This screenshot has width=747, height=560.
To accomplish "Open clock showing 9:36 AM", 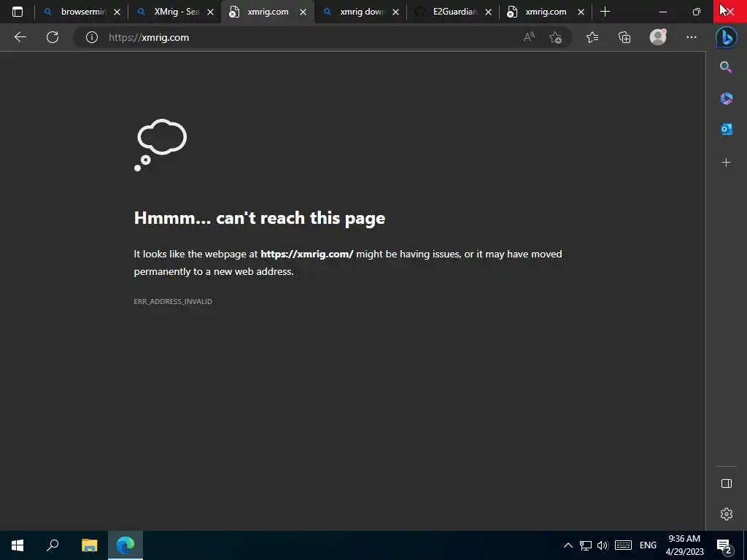I will tap(684, 545).
